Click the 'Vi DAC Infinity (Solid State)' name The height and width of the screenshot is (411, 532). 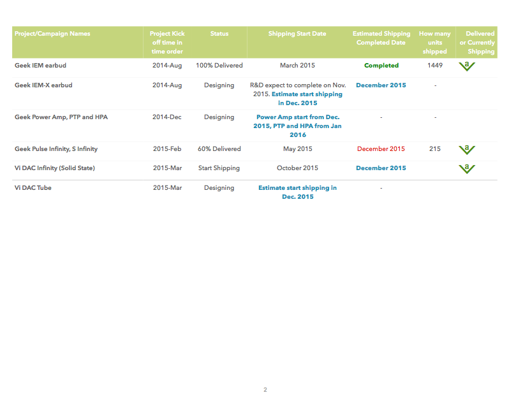click(55, 168)
